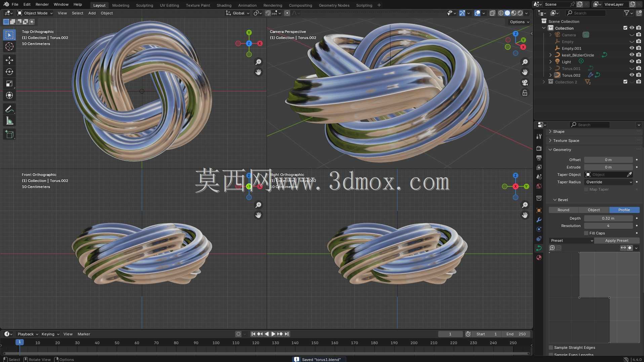Viewport: 644px width, 362px height.
Task: Switch to wireframe viewport shading
Action: pyautogui.click(x=501, y=13)
